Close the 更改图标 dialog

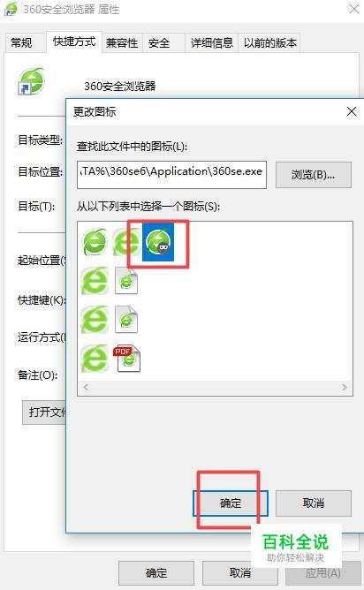[x=352, y=111]
